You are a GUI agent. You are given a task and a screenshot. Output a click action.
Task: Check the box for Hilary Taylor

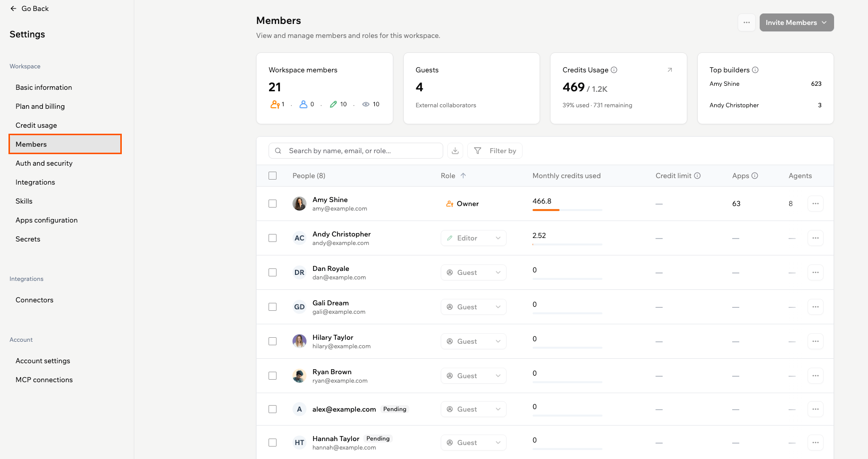(x=273, y=341)
